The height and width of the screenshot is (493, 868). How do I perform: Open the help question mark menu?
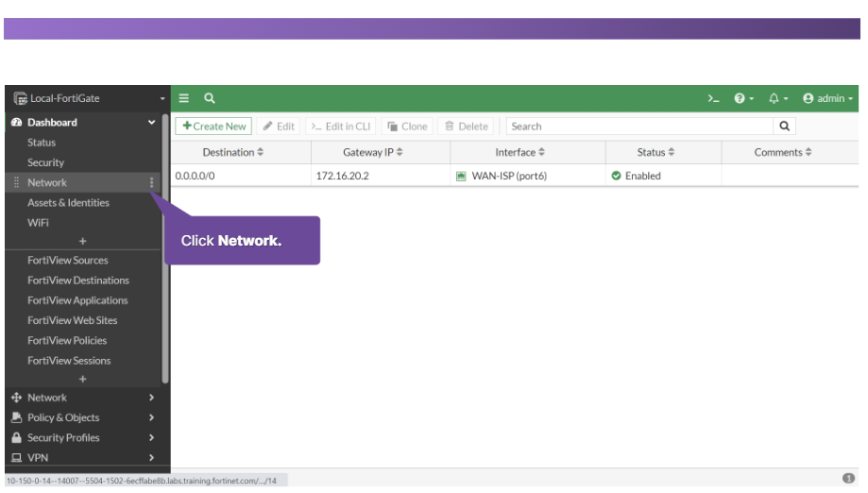(743, 98)
